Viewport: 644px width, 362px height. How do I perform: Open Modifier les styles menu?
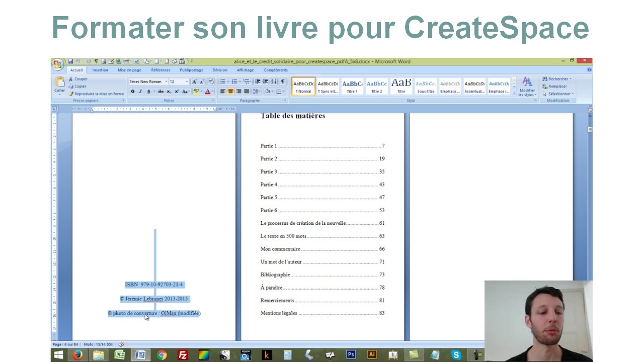click(527, 86)
